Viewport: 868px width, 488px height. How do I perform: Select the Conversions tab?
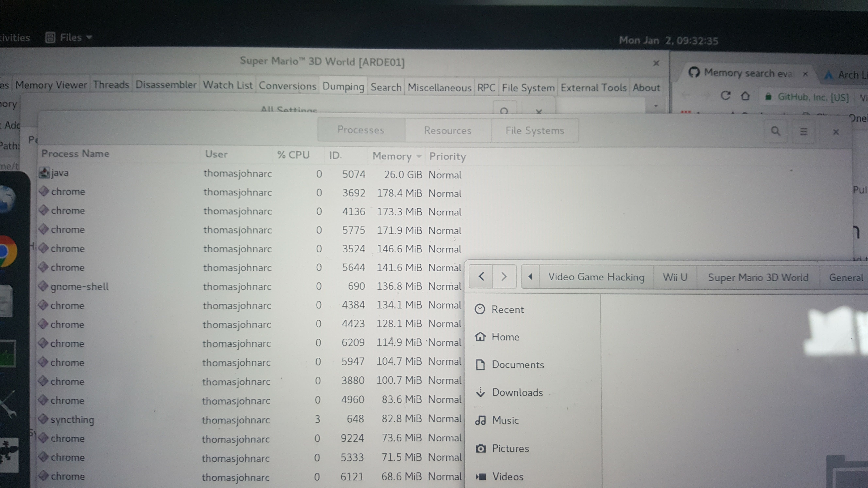coord(287,86)
